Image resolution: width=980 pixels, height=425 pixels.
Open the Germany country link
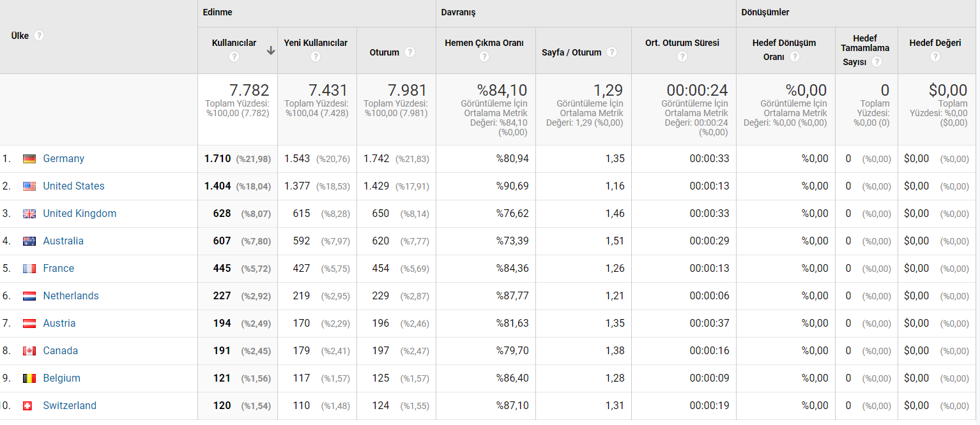[64, 158]
